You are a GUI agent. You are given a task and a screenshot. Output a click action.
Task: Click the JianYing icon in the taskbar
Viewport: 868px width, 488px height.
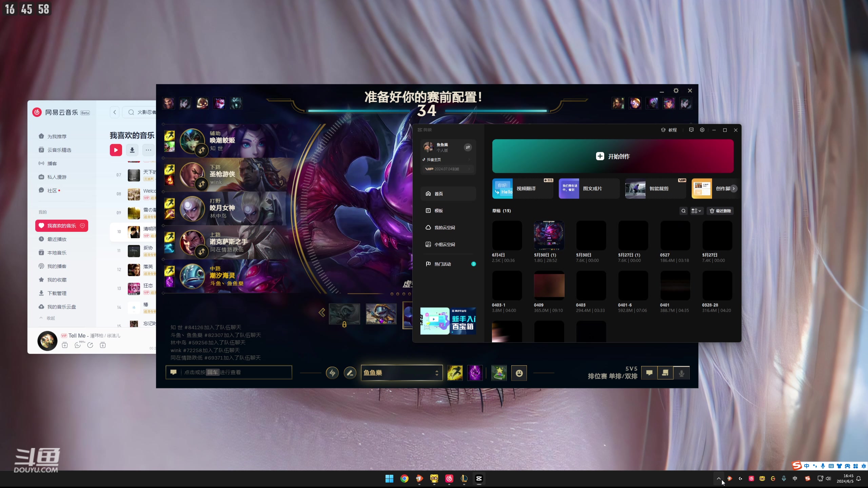(x=479, y=479)
